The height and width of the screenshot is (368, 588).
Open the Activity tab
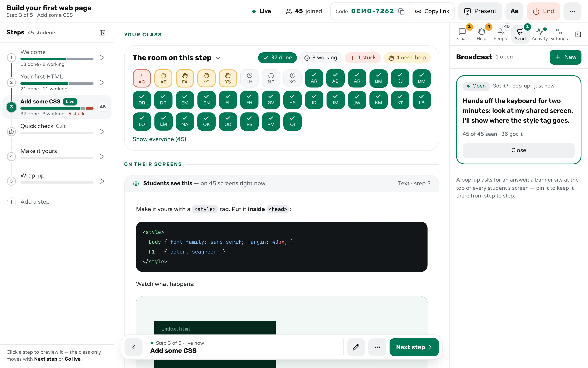539,34
